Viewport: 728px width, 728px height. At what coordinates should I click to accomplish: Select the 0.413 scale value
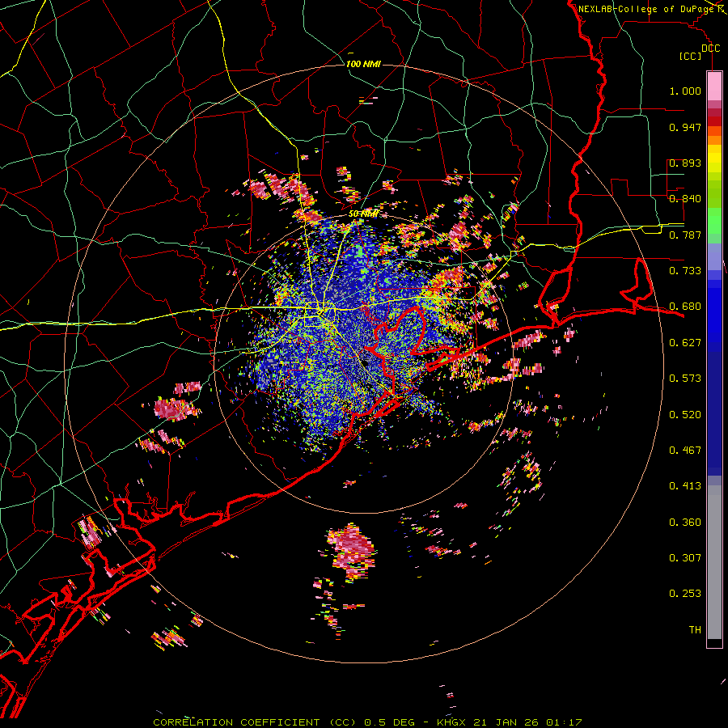point(685,486)
